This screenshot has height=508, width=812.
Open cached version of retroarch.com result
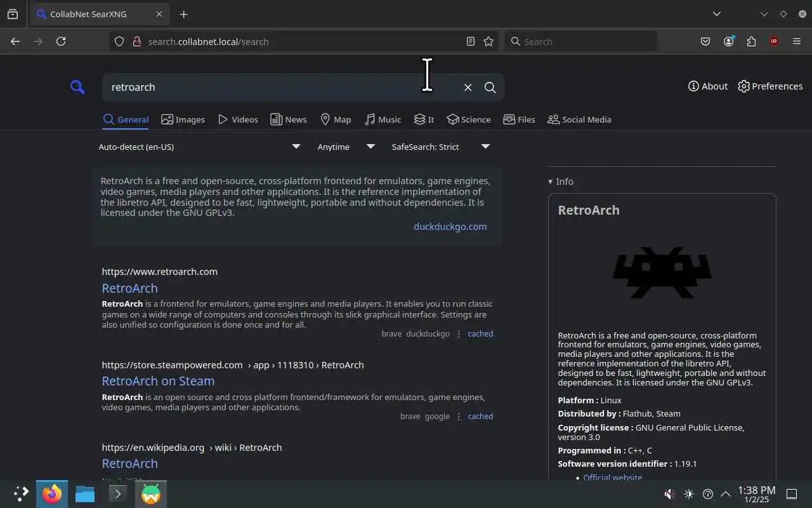480,333
